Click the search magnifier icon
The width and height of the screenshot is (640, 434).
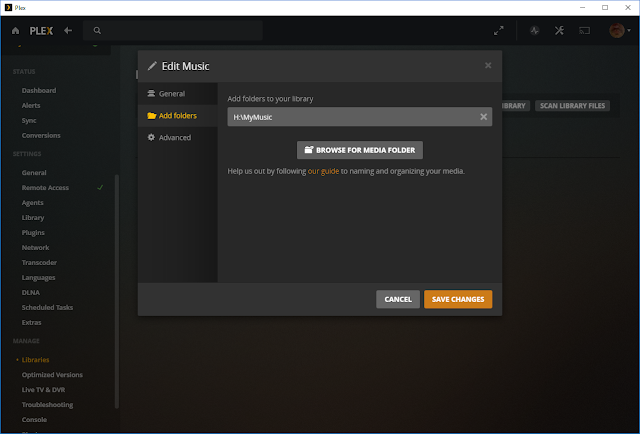tap(97, 31)
